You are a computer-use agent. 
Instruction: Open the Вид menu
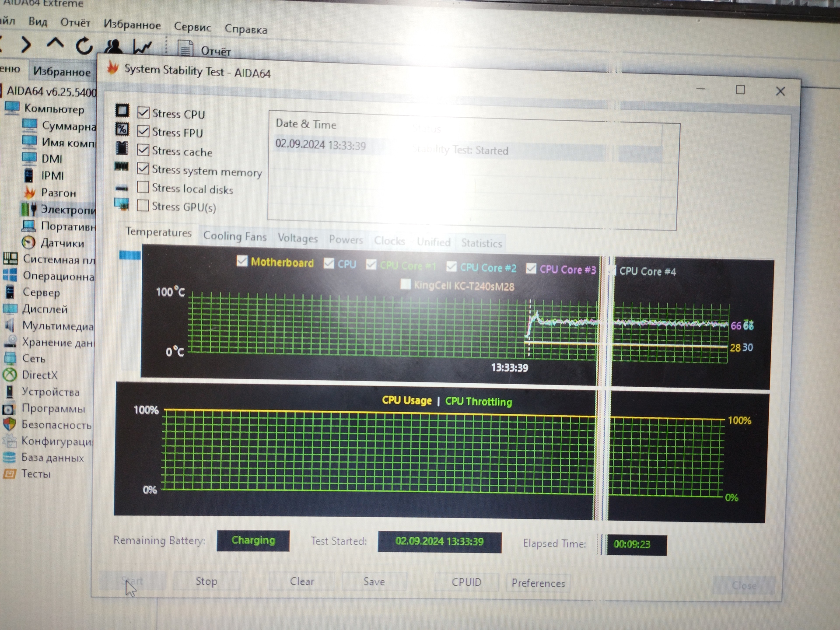point(38,21)
